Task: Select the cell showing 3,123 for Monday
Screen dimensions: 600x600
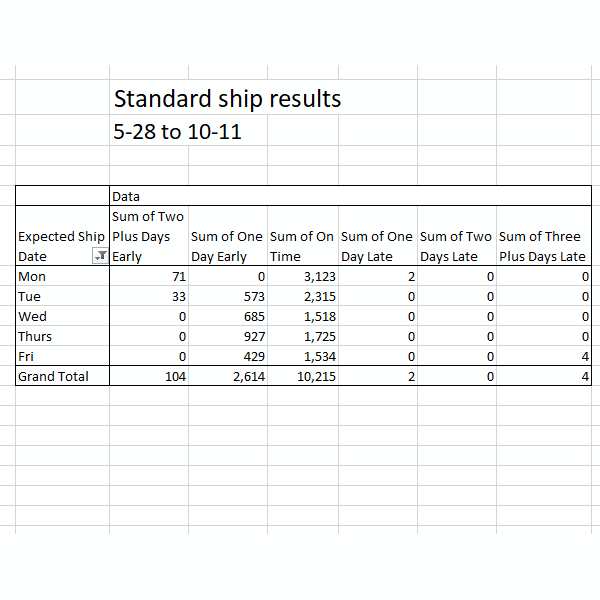Action: click(303, 276)
